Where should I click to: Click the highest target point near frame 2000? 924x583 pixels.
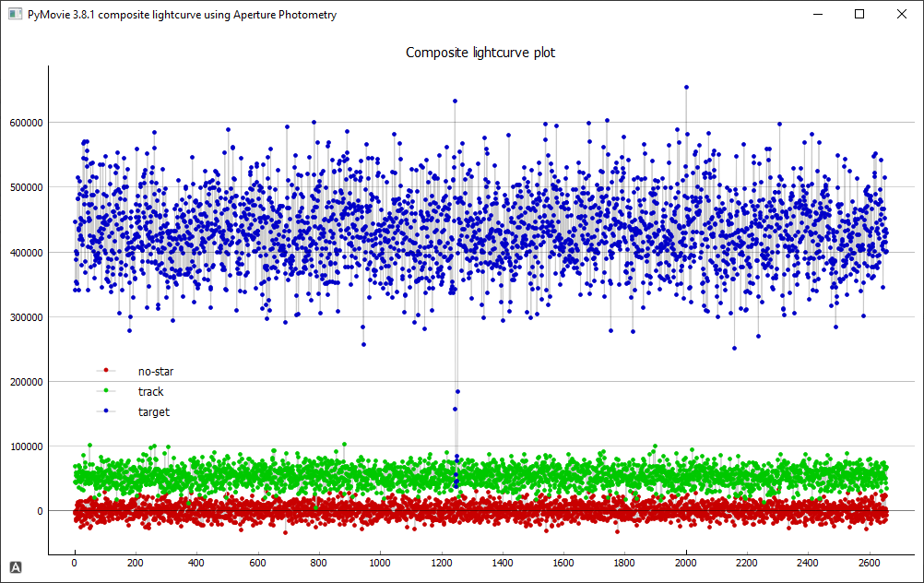click(686, 88)
